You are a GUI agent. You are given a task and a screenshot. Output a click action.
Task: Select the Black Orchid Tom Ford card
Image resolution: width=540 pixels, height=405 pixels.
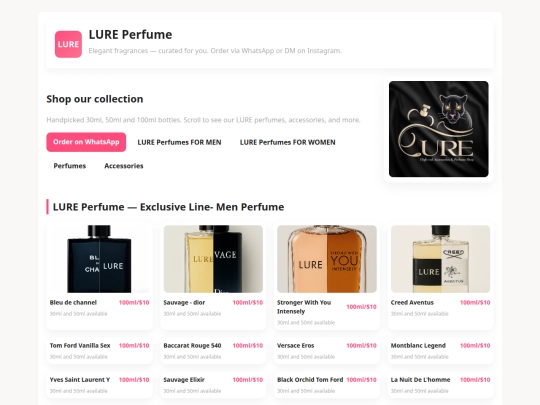(327, 385)
